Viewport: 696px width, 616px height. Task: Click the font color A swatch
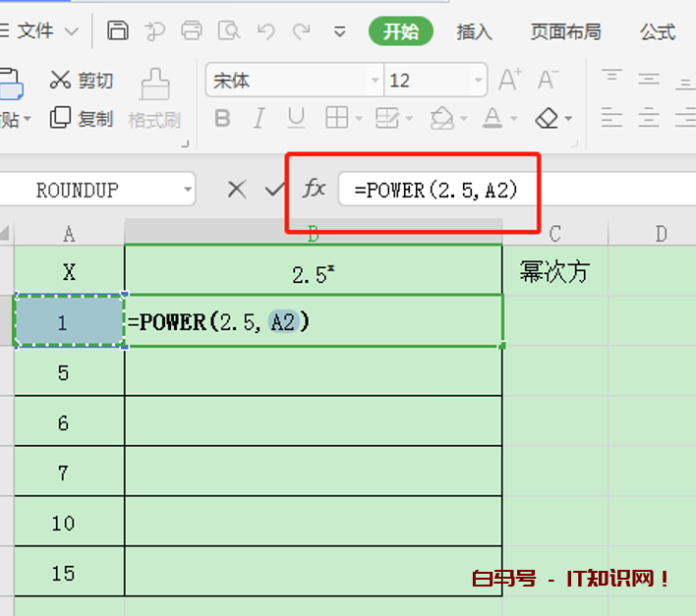coord(493,119)
